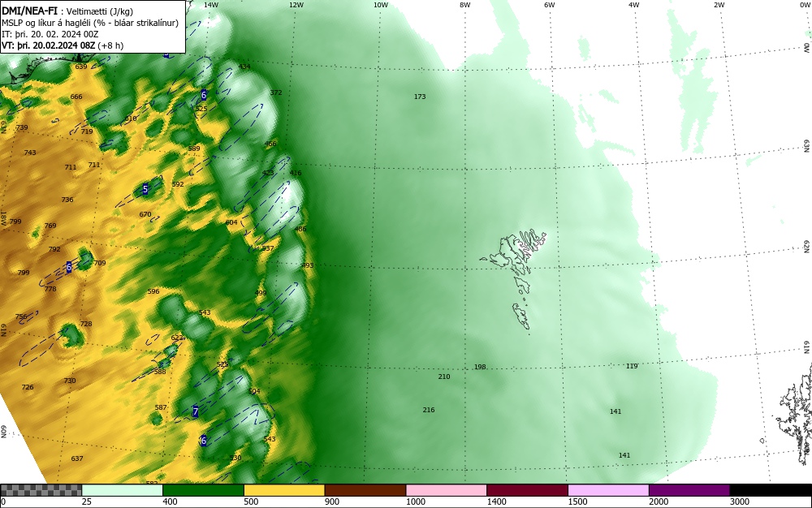Click the CAPE value 119
The height and width of the screenshot is (508, 812).
coord(632,366)
